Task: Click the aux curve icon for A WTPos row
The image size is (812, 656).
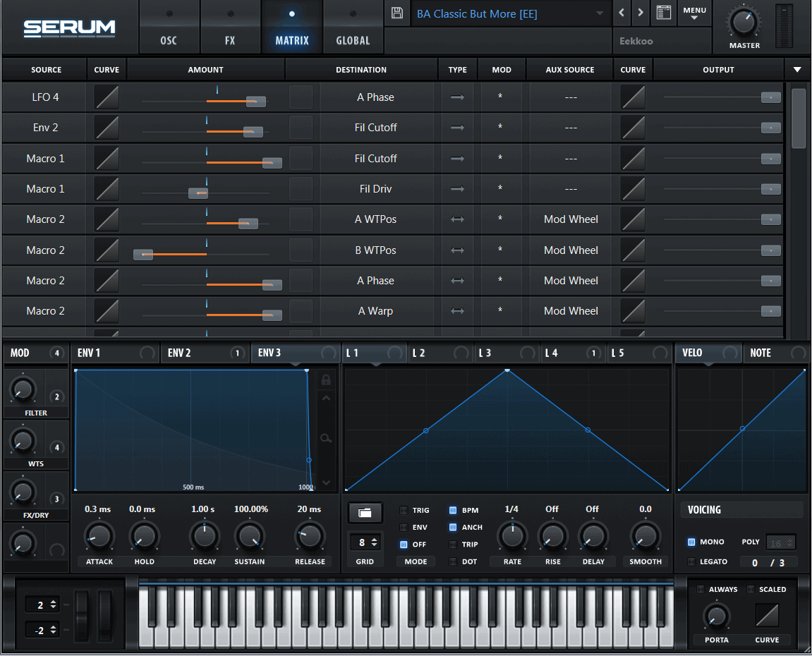Action: [633, 219]
